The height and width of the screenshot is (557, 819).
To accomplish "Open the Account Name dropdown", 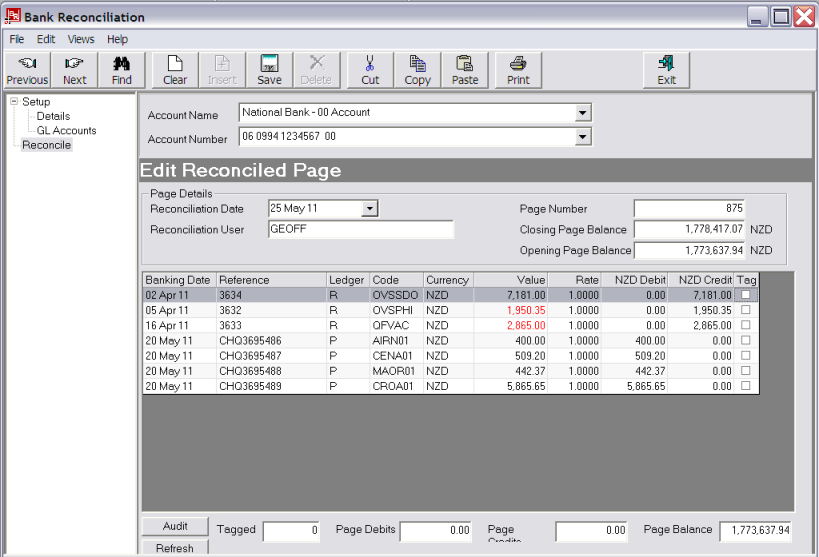I will click(583, 113).
